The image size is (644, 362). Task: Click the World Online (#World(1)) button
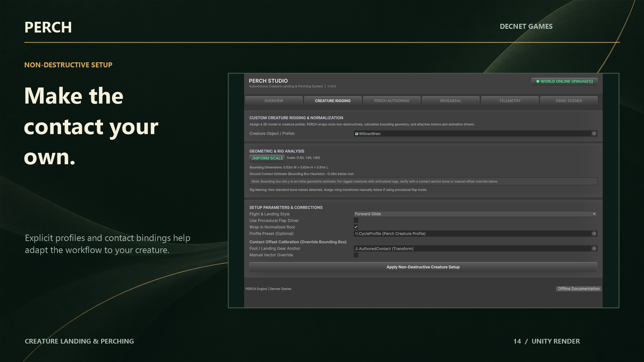(x=564, y=81)
